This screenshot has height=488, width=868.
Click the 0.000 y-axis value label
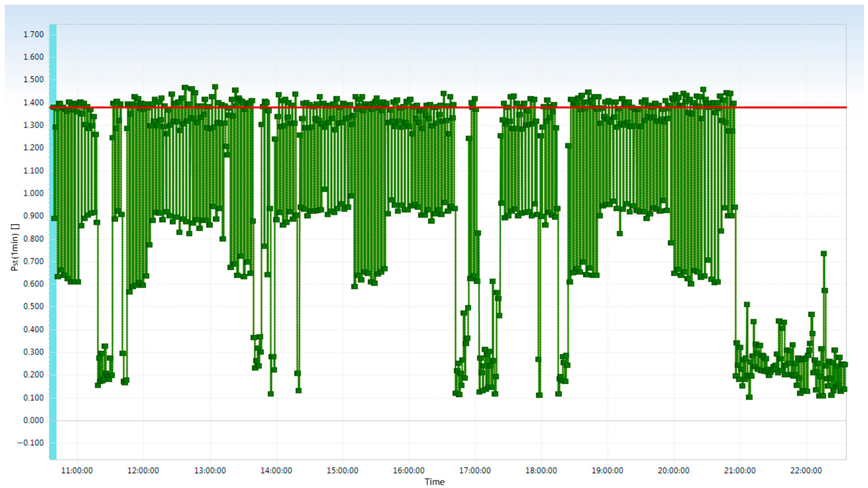(x=33, y=420)
